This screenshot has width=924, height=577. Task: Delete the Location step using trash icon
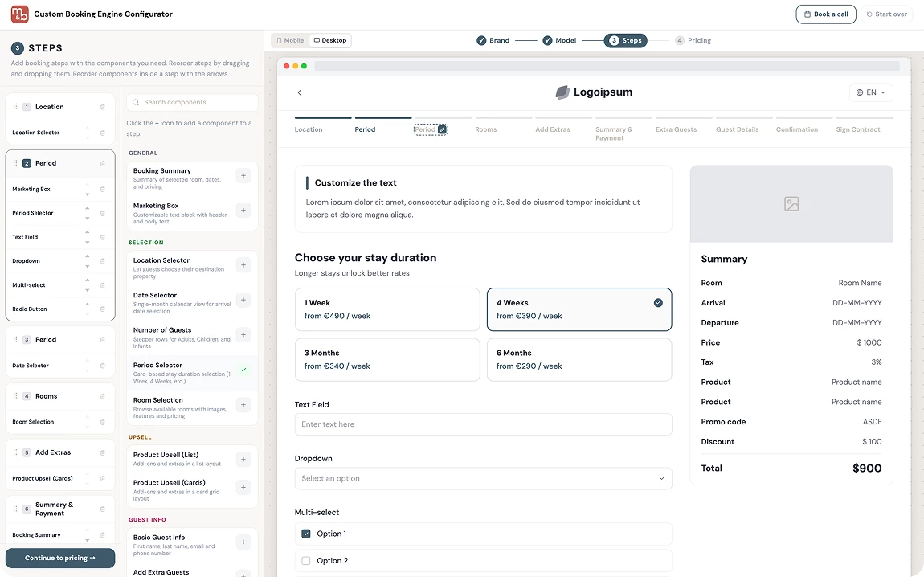(103, 107)
